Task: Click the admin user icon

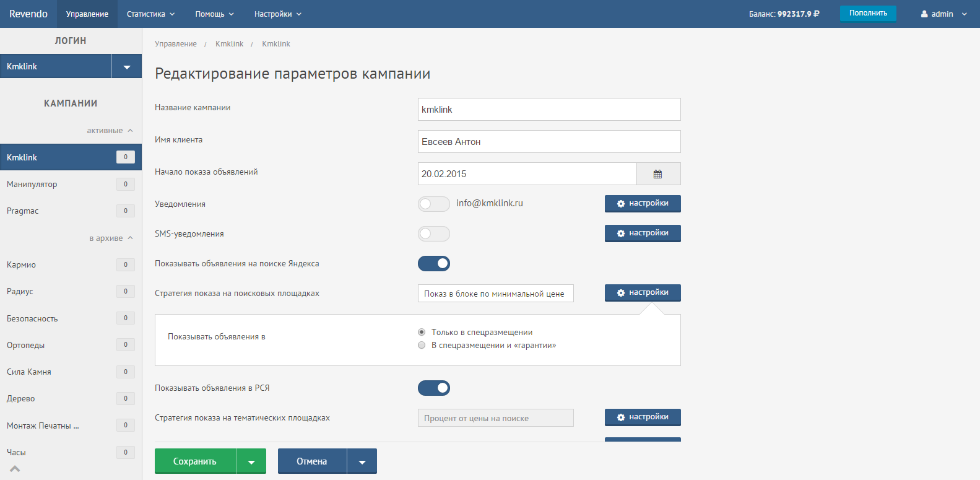Action: pos(924,14)
